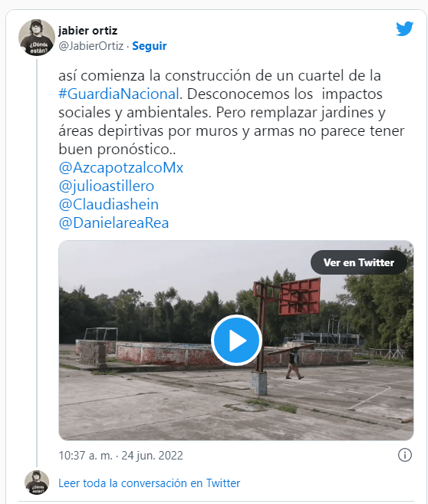Click the video thumbnail's red basketball backboard
The image size is (428, 504).
(x=299, y=296)
